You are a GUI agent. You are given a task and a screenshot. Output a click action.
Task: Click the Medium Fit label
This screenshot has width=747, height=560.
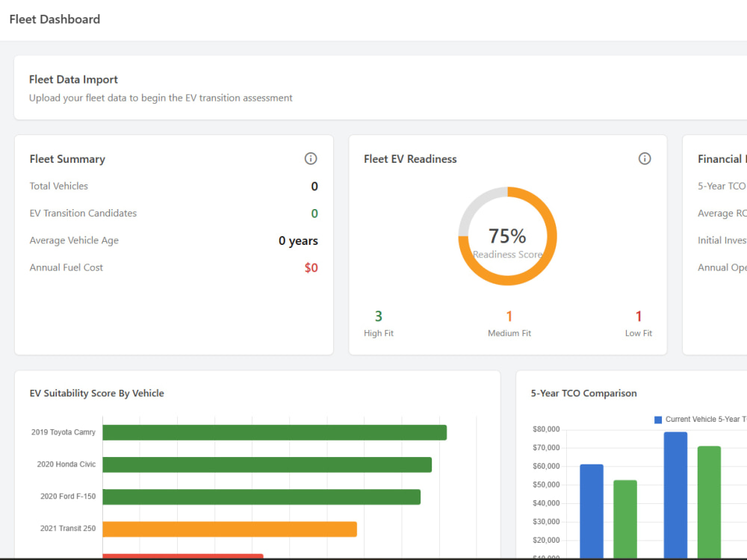509,333
